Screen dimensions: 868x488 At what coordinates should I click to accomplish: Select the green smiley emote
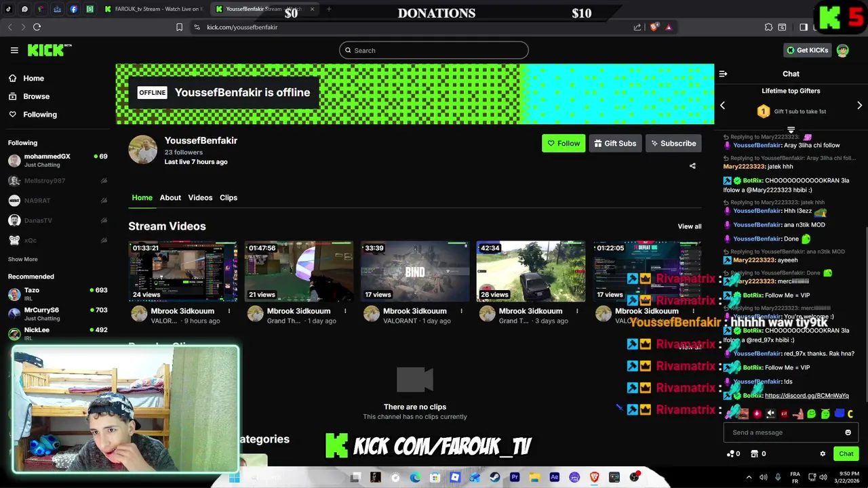point(811,413)
